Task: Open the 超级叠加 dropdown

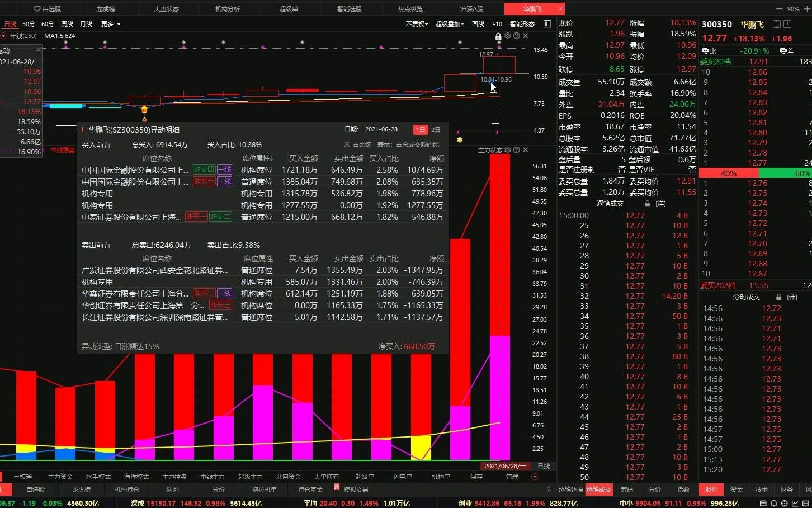Action: [450, 24]
